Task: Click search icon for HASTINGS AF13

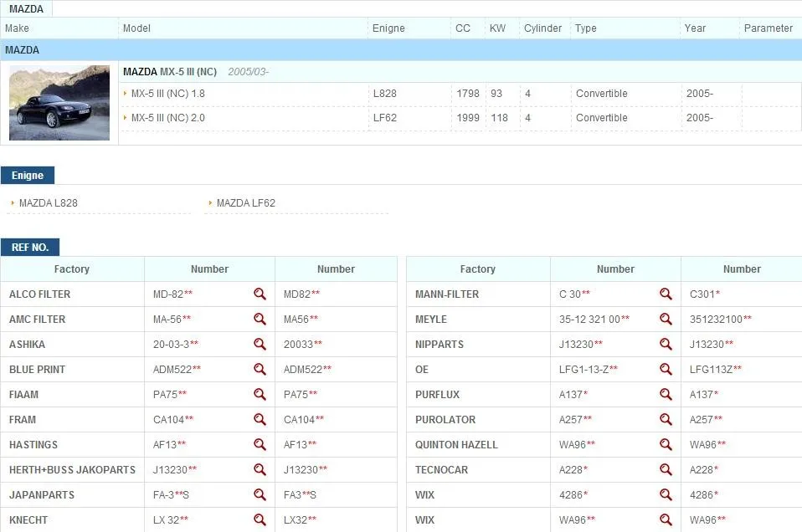Action: (x=260, y=444)
